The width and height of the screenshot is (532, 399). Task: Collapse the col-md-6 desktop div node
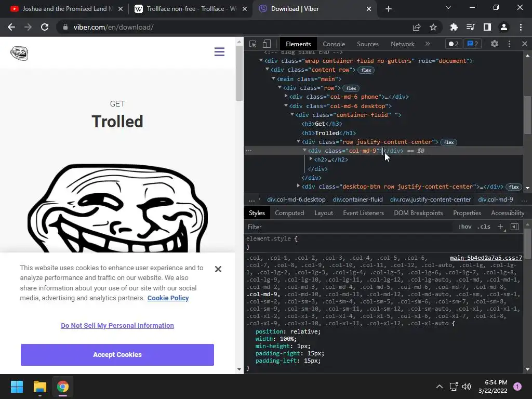point(286,105)
